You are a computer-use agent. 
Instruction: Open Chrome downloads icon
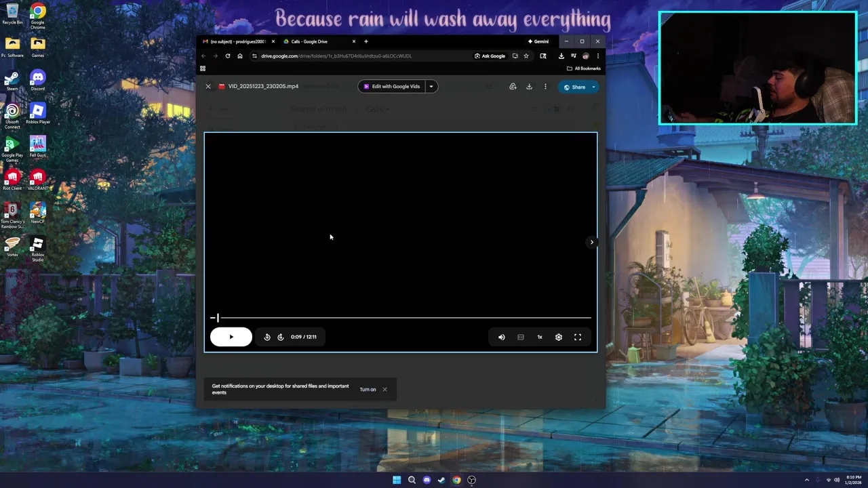point(561,56)
